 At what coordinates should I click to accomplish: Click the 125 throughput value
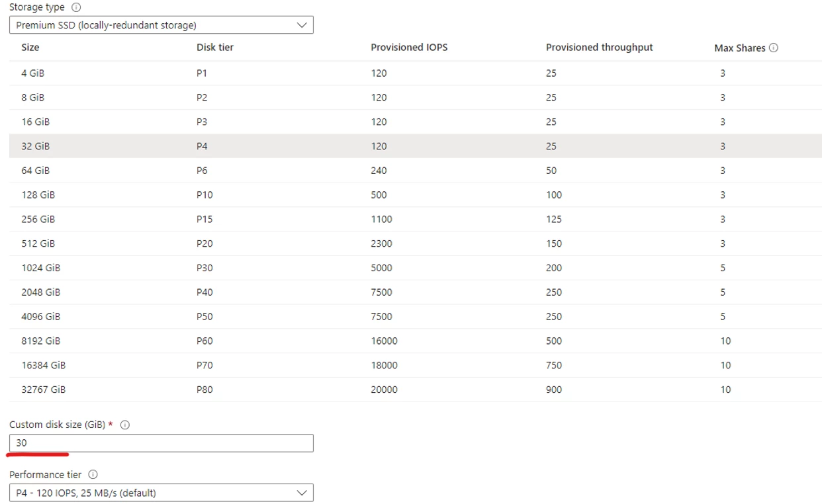(x=554, y=219)
